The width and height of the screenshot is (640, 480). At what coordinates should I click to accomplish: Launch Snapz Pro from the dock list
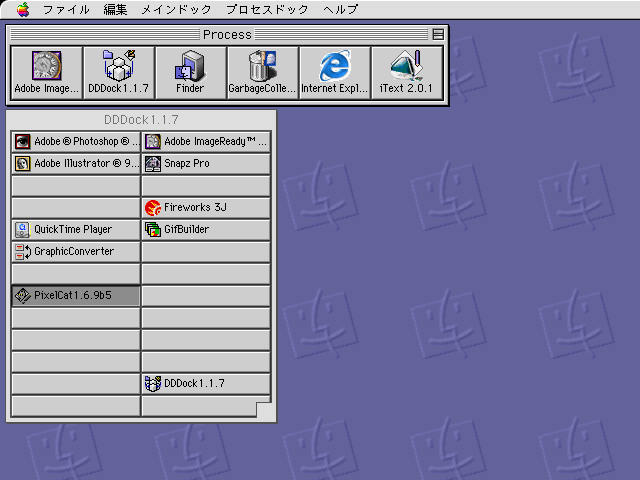206,164
